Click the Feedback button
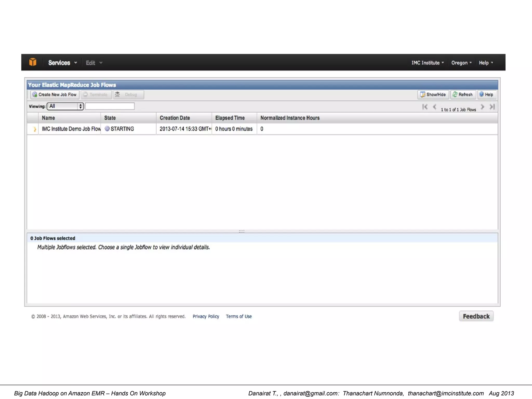 click(x=476, y=316)
